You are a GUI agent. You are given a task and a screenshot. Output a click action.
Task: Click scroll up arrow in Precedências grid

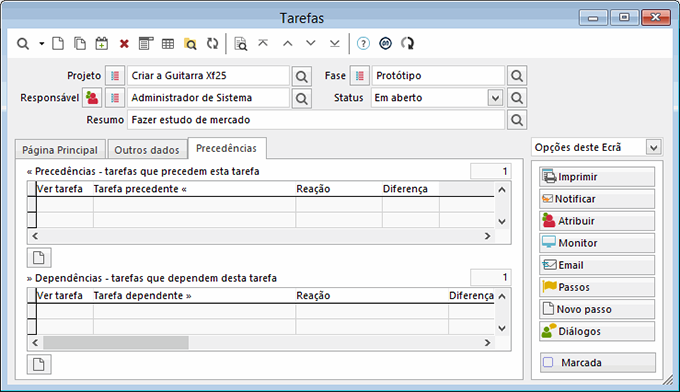click(502, 189)
